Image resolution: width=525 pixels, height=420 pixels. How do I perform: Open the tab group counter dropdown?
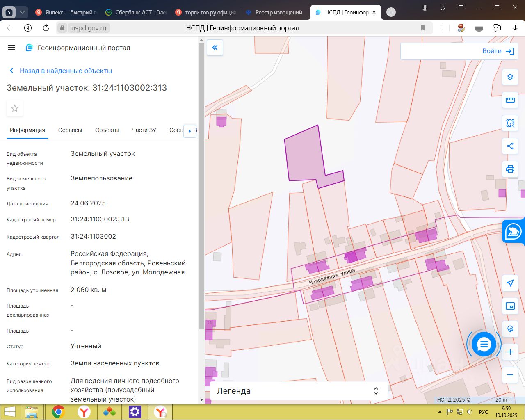tap(23, 12)
